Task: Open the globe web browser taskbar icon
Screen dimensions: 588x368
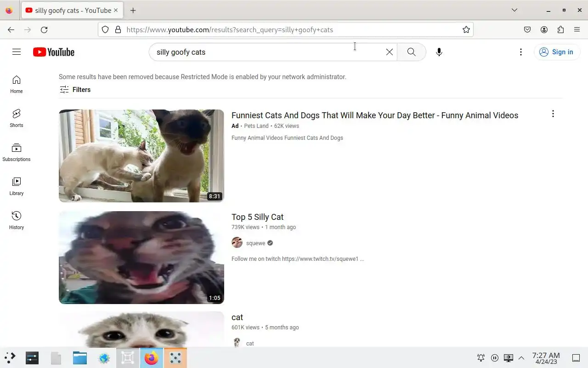Action: click(x=104, y=358)
